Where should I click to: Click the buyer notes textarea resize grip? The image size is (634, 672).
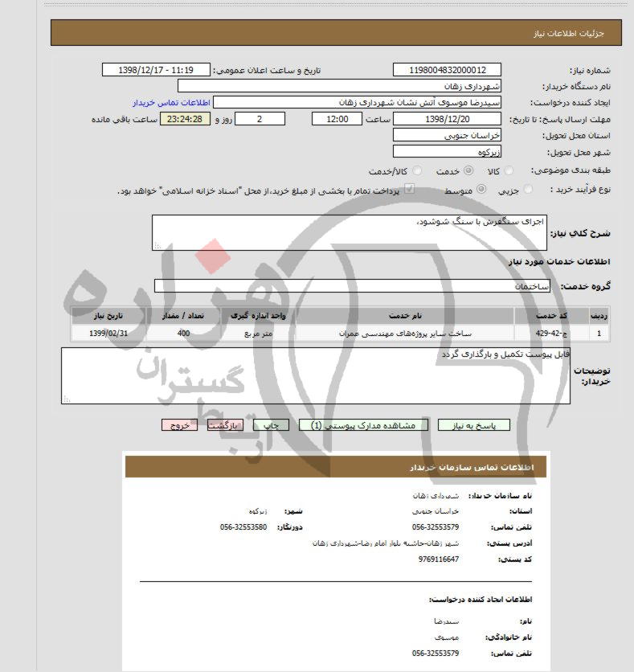tap(67, 399)
